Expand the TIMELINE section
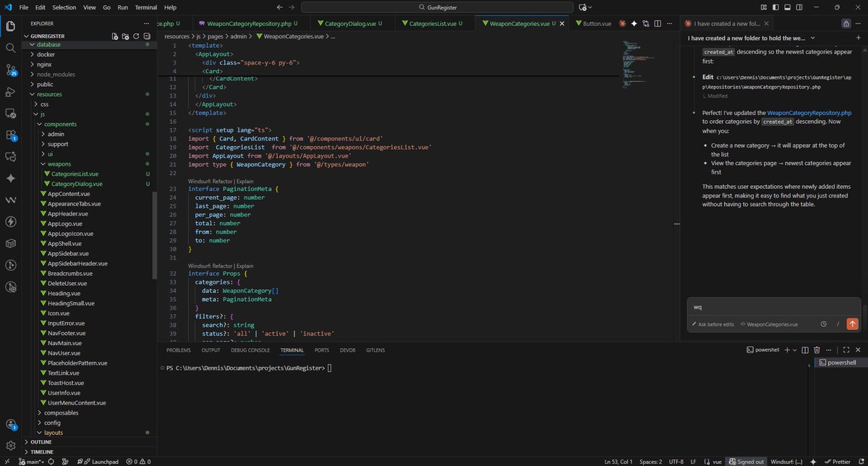The height and width of the screenshot is (466, 868). [42, 452]
